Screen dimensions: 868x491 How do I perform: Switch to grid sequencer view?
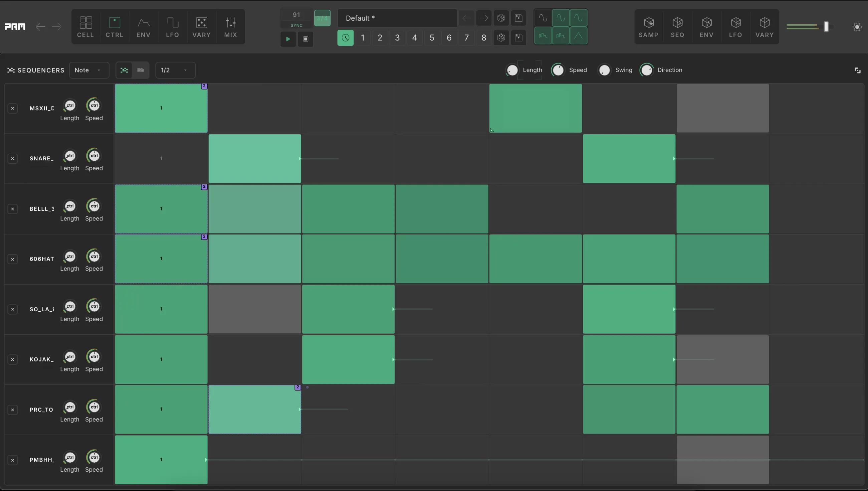pyautogui.click(x=124, y=70)
